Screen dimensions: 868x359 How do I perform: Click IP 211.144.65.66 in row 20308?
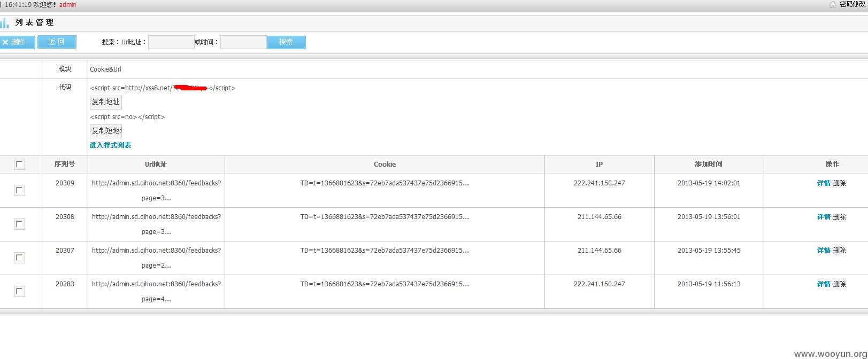coord(599,217)
